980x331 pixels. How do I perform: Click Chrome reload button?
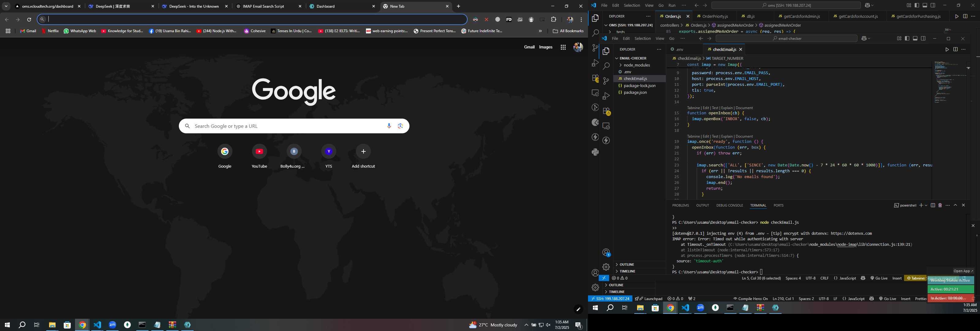29,19
